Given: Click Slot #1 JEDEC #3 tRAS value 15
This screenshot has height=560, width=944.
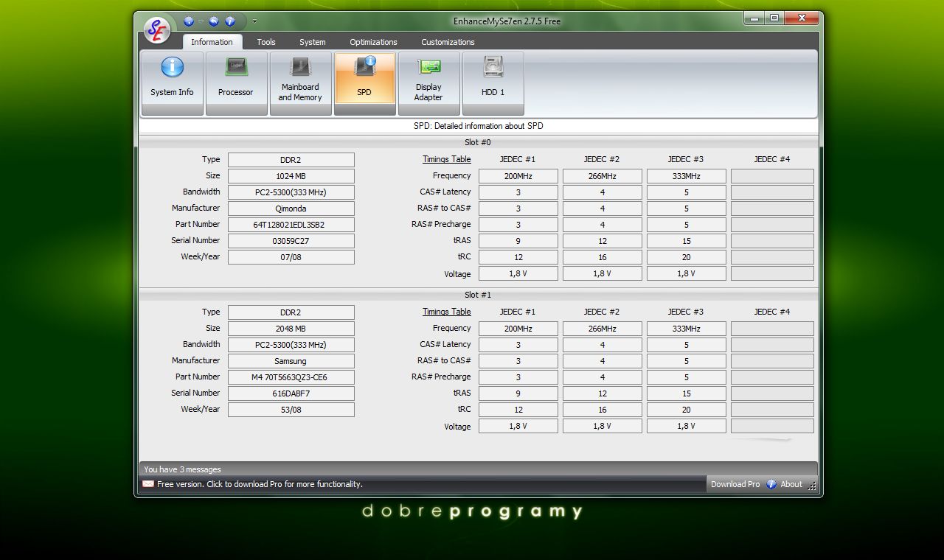Looking at the screenshot, I should tap(686, 393).
